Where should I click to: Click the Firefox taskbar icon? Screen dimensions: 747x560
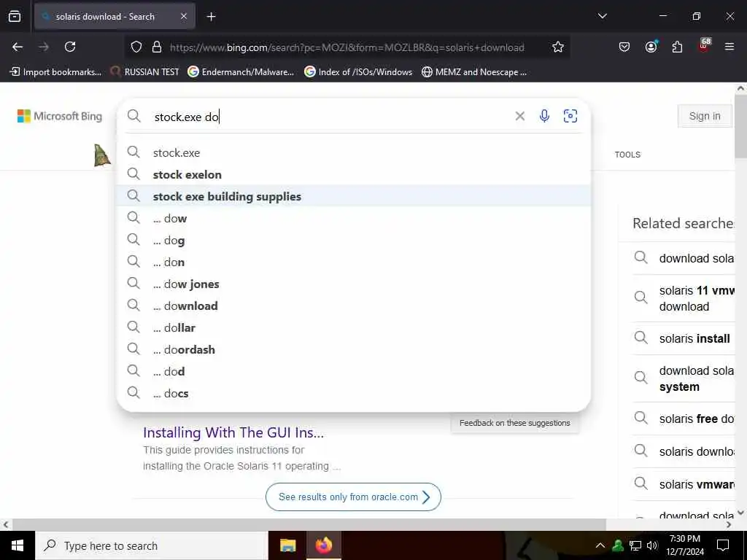tap(324, 545)
